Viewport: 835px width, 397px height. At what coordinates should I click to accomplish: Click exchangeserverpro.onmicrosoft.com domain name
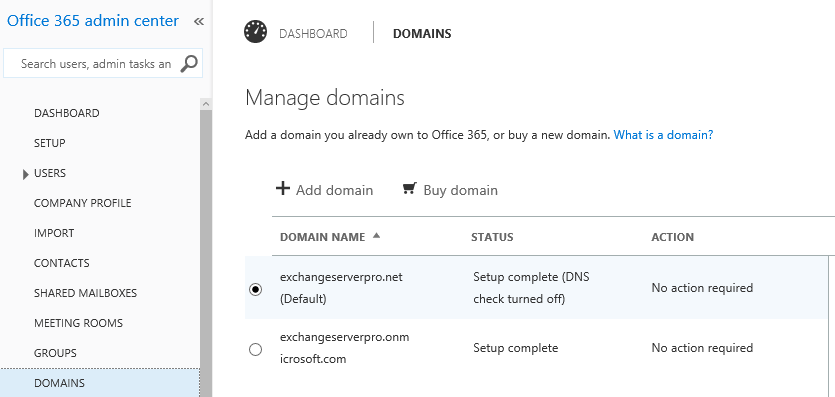coord(345,348)
